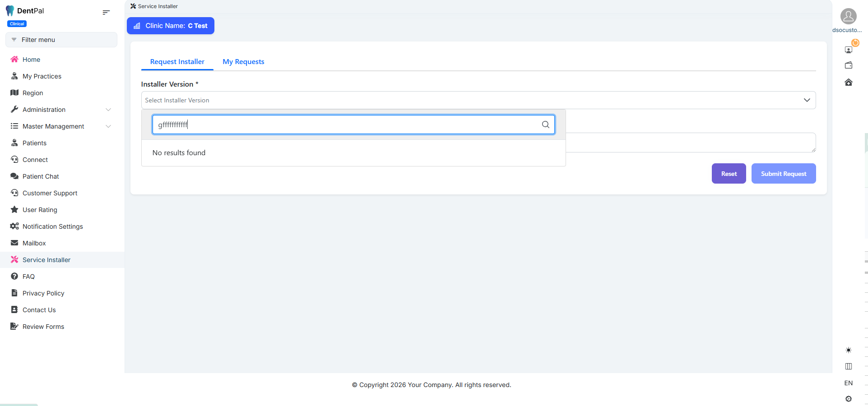Screen dimensions: 868x406
Task: Click the user avatar profile icon
Action: click(848, 16)
